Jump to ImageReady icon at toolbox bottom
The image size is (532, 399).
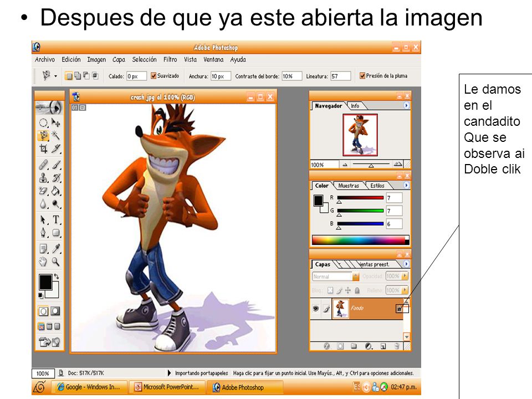coord(49,342)
